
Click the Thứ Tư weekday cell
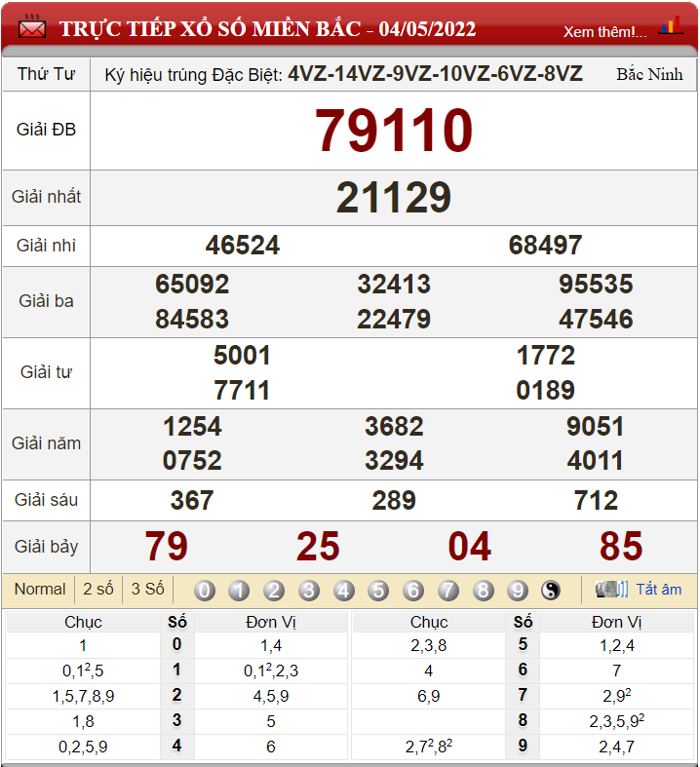46,74
